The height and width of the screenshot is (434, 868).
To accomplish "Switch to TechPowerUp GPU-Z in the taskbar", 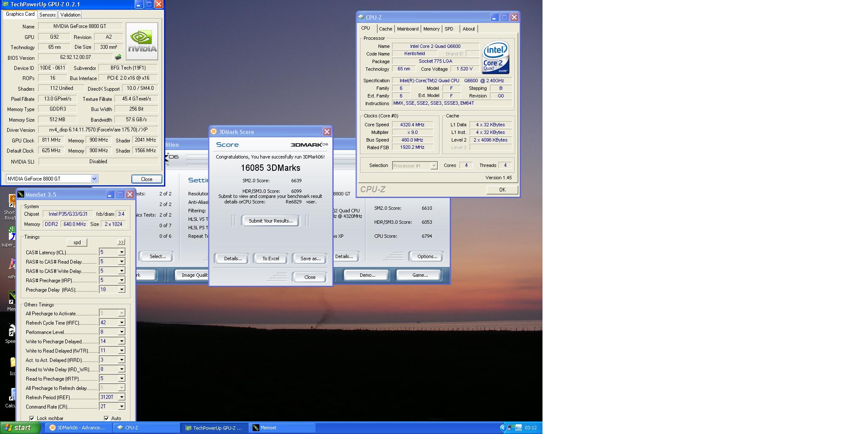I will pos(215,428).
